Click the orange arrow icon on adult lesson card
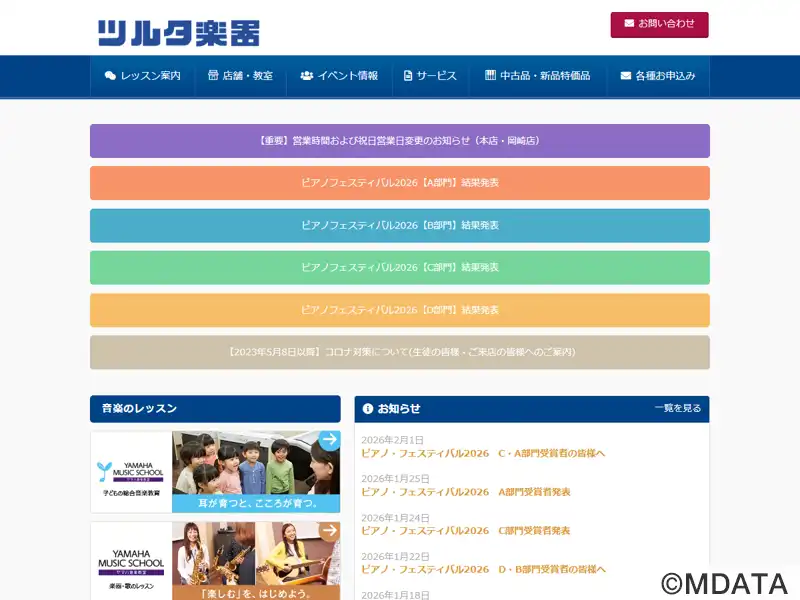 pos(330,531)
